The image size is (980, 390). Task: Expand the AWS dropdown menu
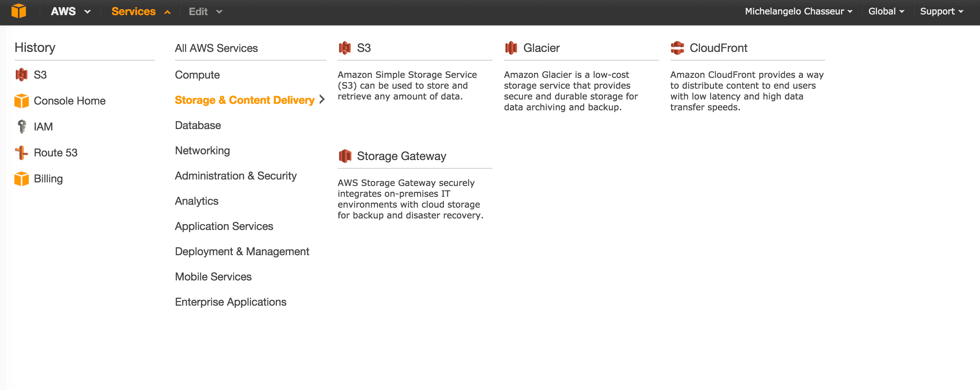pos(71,12)
